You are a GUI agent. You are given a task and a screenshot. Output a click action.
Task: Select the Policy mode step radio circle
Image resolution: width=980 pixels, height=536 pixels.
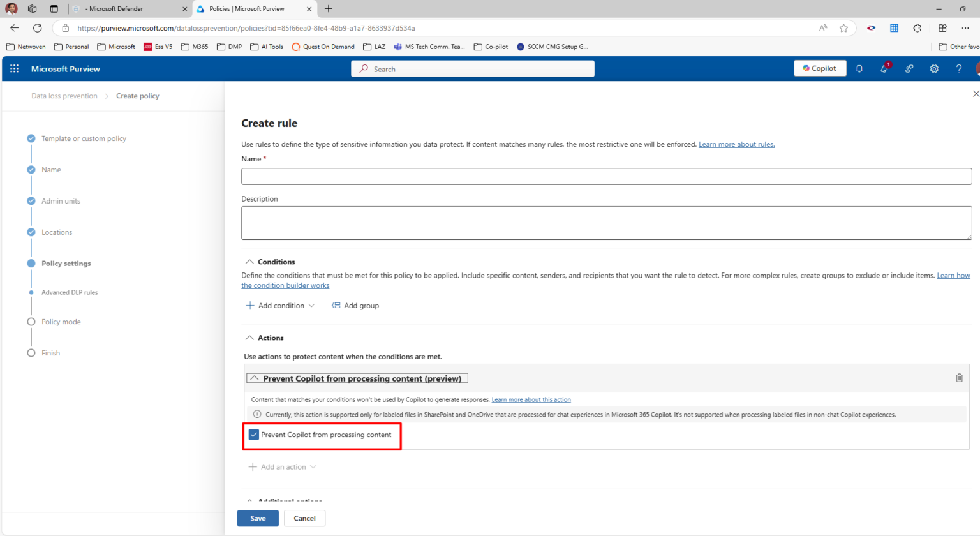[31, 322]
